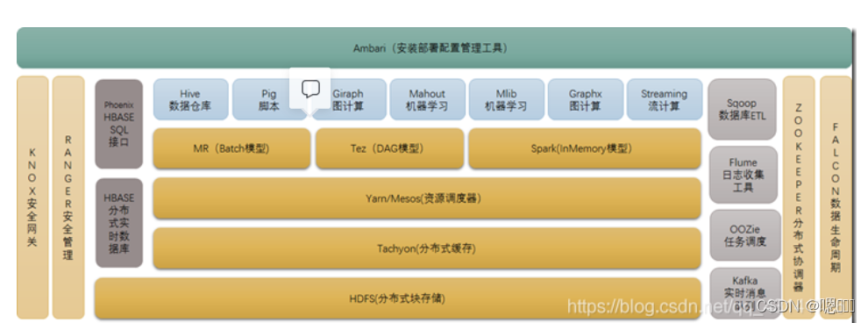This screenshot has width=868, height=323.
Task: Select the Graphx graph computing box
Action: click(585, 99)
